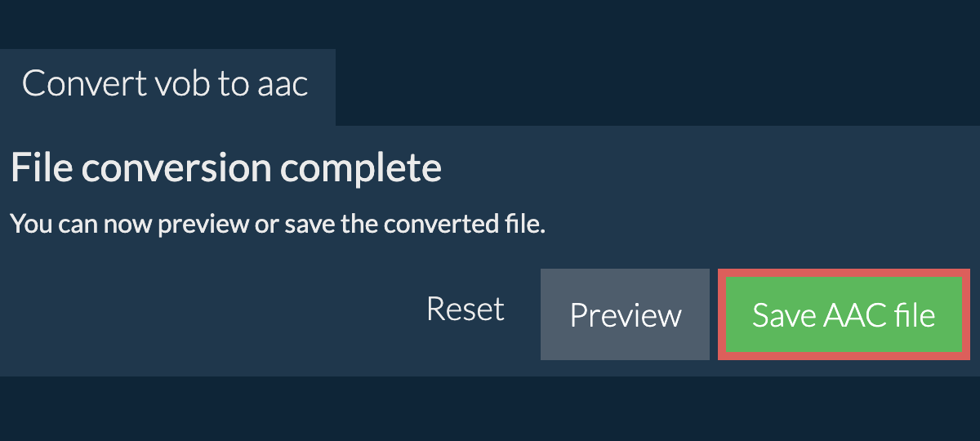Select Reset left of the Preview button
Image resolution: width=980 pixels, height=441 pixels.
(x=465, y=310)
